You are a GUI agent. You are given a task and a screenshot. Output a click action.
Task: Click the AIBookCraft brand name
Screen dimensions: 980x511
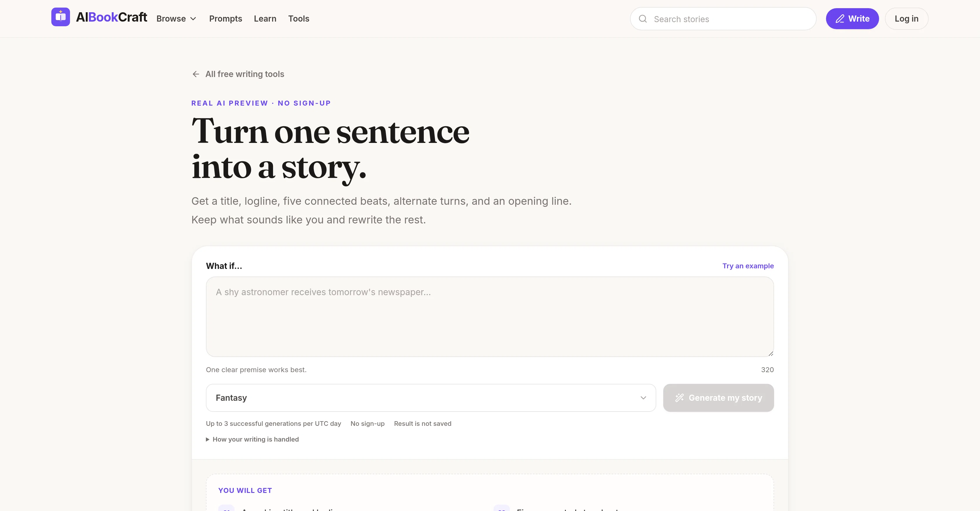click(x=111, y=17)
